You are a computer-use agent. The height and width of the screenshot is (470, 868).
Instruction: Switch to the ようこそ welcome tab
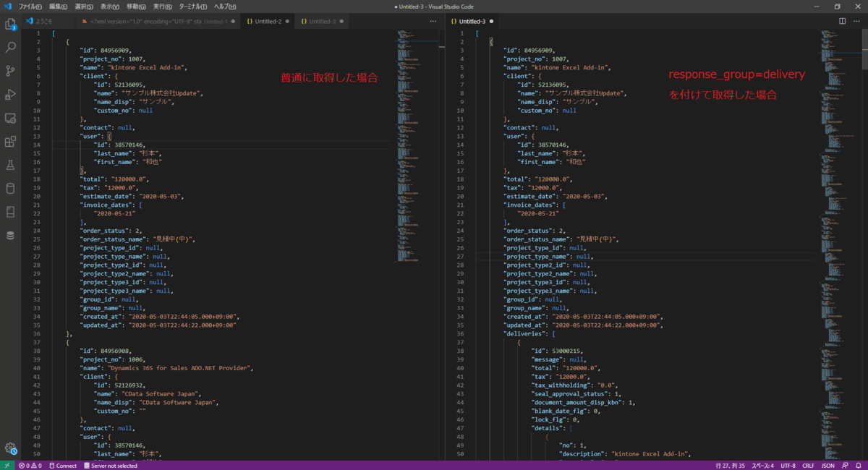pos(43,21)
